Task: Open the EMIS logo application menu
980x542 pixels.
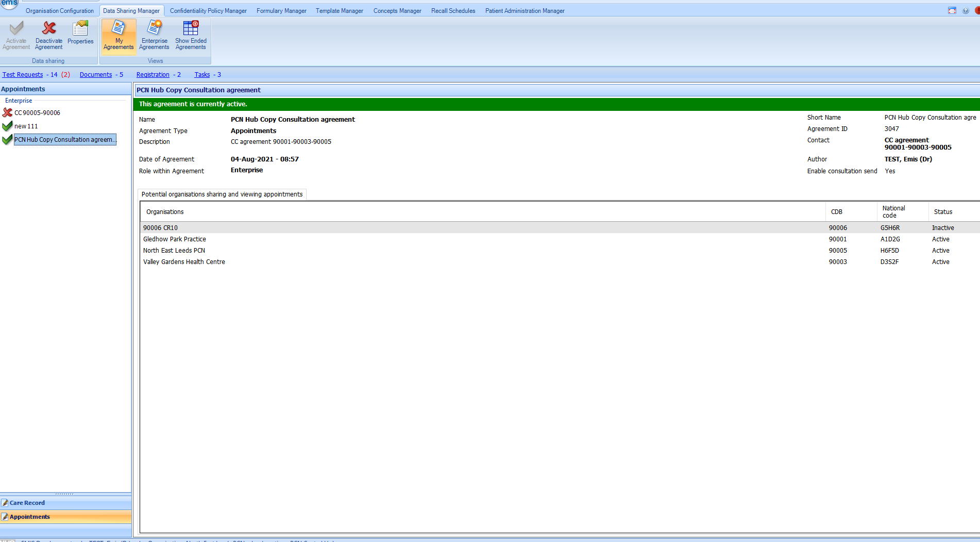Action: click(x=9, y=4)
